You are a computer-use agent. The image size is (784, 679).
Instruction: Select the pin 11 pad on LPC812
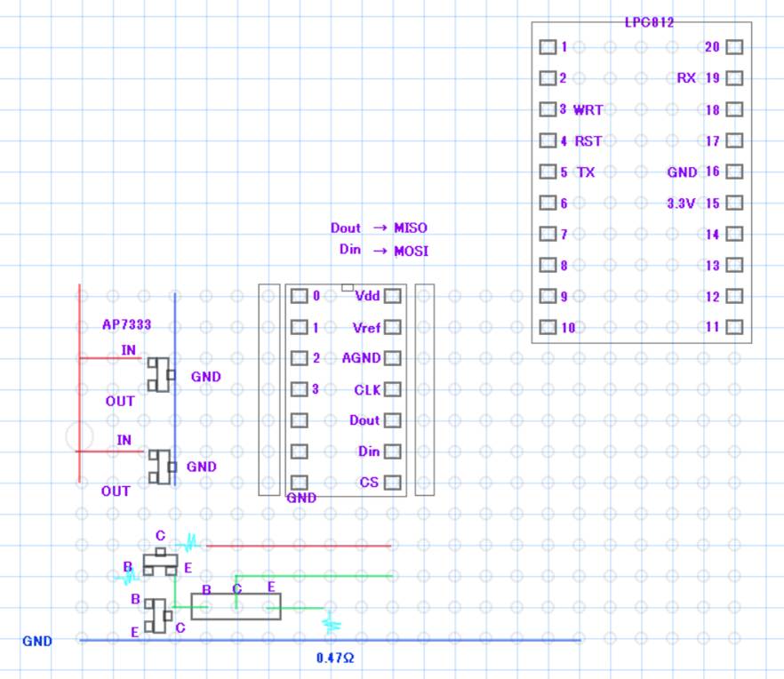(733, 327)
